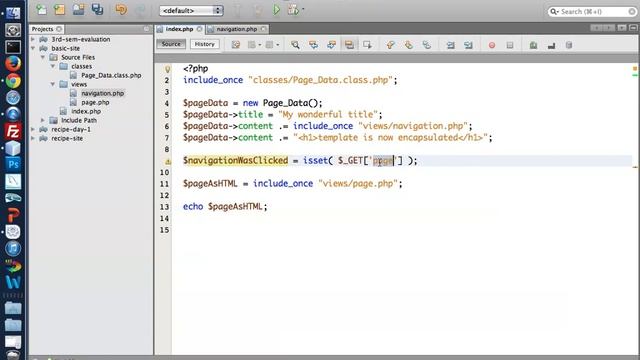Viewport: 640px width, 360px height.
Task: Expand the 3rd-sem-evaluation project
Action: coord(33,39)
